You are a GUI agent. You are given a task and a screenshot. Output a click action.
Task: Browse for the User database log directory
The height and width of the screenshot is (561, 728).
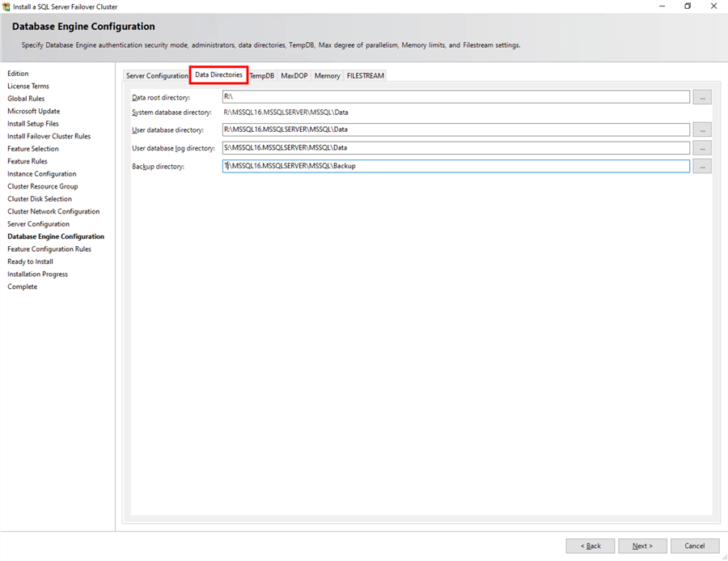pyautogui.click(x=702, y=148)
